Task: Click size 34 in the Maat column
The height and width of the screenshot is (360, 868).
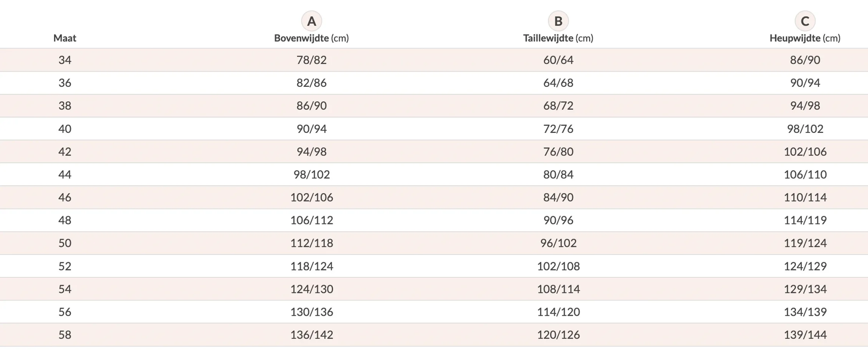Action: click(x=65, y=60)
